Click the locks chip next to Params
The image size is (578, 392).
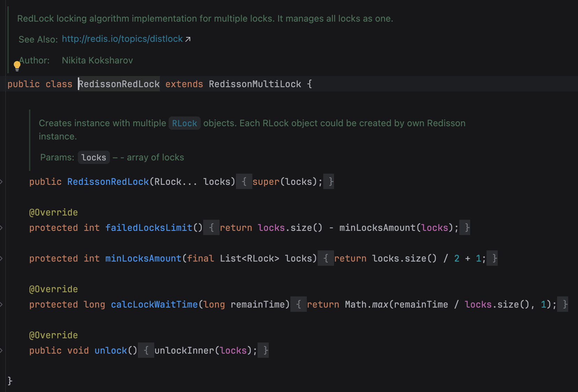coord(94,157)
